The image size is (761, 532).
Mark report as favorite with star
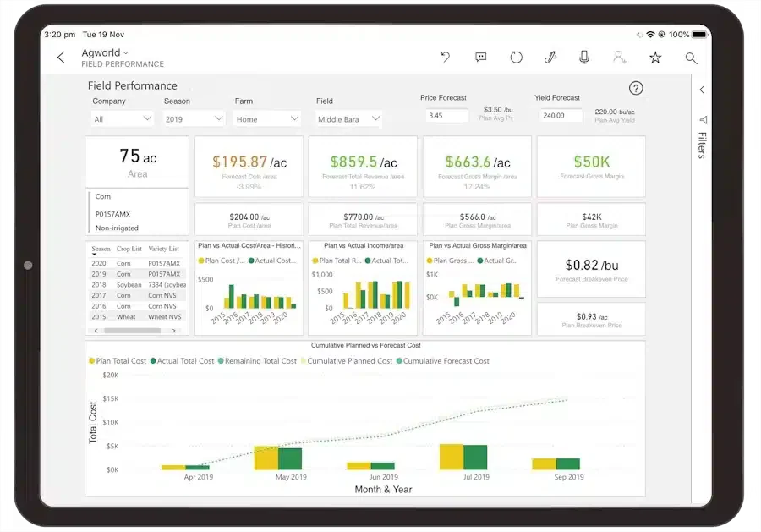click(655, 58)
